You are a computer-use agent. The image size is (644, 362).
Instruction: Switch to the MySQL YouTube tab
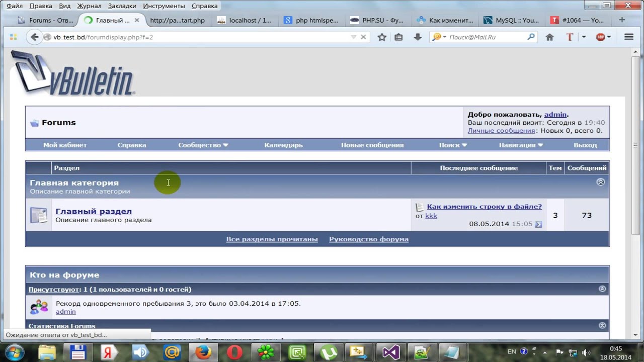pos(511,21)
